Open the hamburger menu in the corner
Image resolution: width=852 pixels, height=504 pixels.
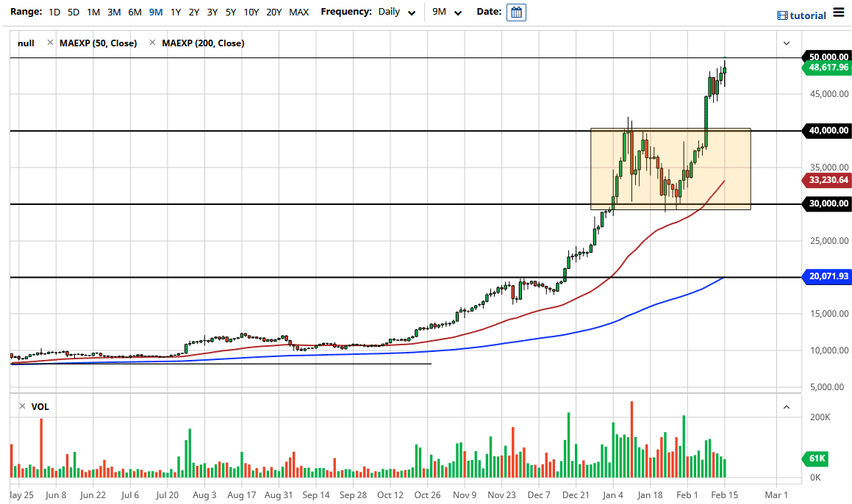(x=838, y=13)
